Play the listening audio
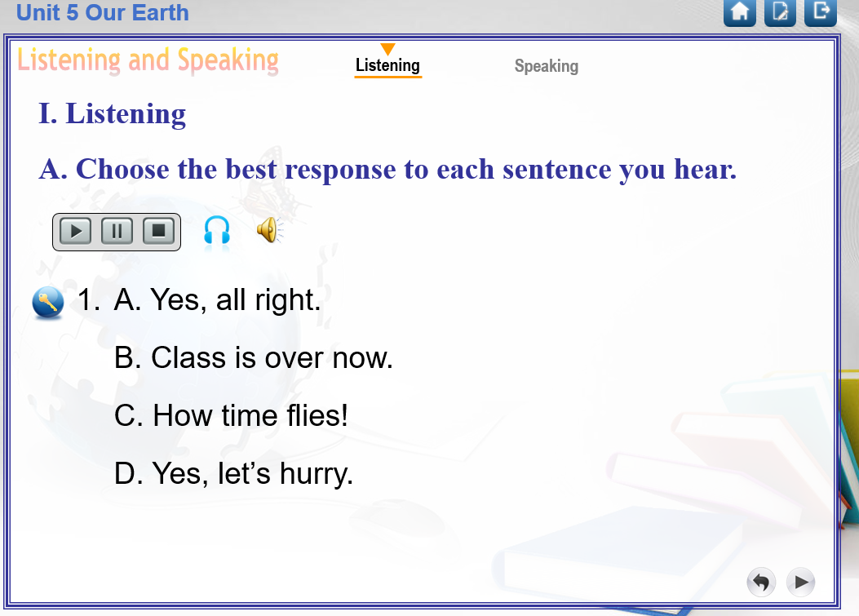859x616 pixels. point(74,231)
